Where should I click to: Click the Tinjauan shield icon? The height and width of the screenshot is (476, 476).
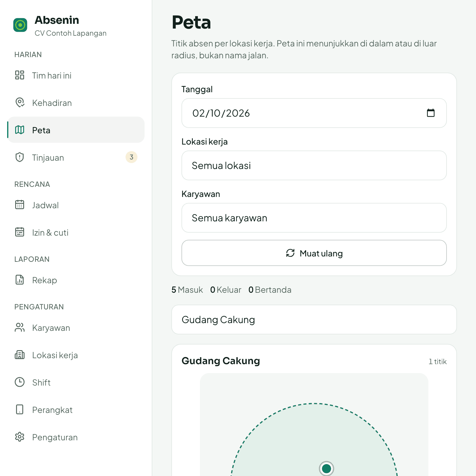click(20, 157)
